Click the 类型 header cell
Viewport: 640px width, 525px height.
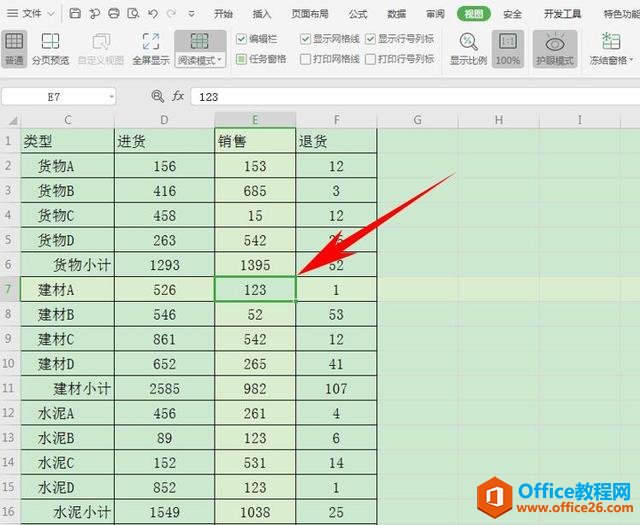point(67,141)
